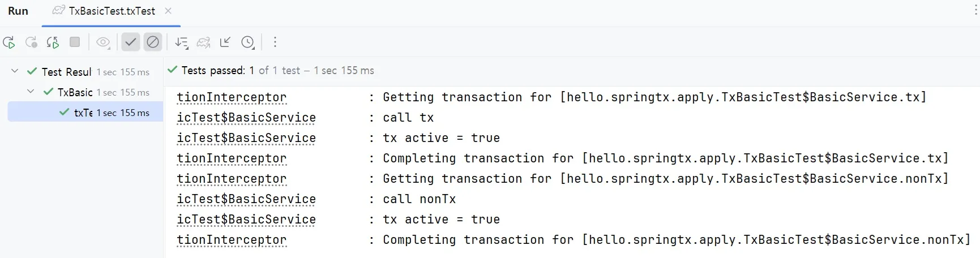This screenshot has width=980, height=258.
Task: Open the Sort tests options icon
Action: click(x=181, y=42)
